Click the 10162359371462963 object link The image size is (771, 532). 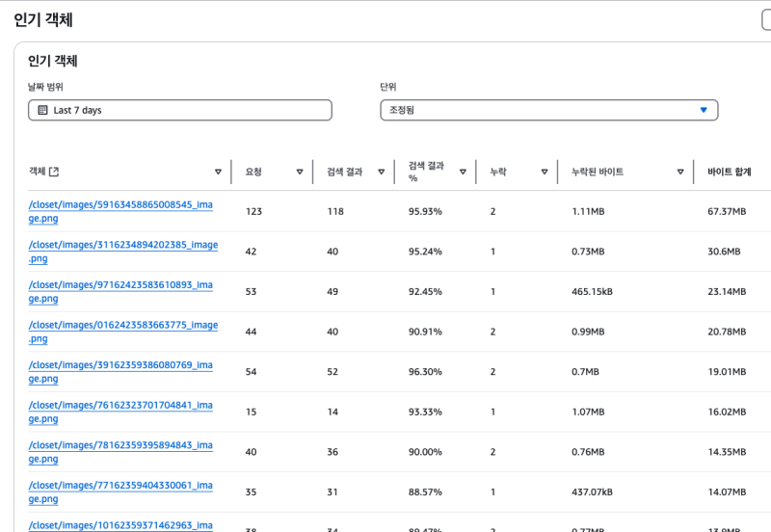click(x=120, y=525)
